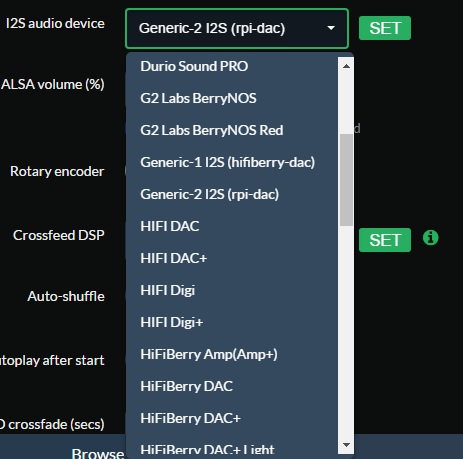463x459 pixels.
Task: Click the scrollbar up arrow in device list
Action: (346, 66)
